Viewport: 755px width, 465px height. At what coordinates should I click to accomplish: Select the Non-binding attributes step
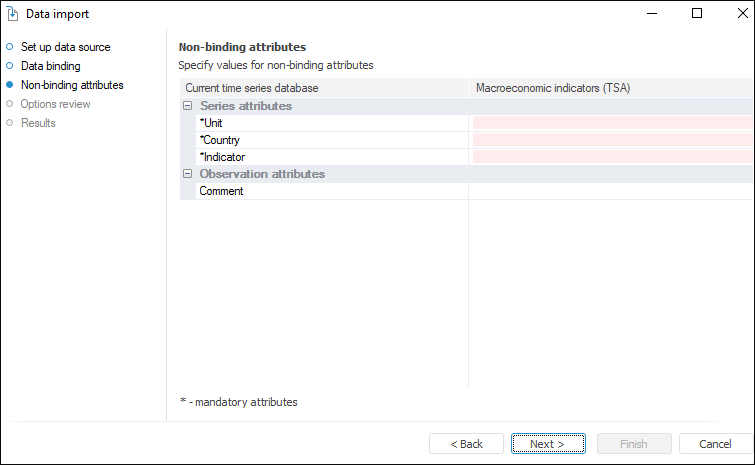coord(71,85)
